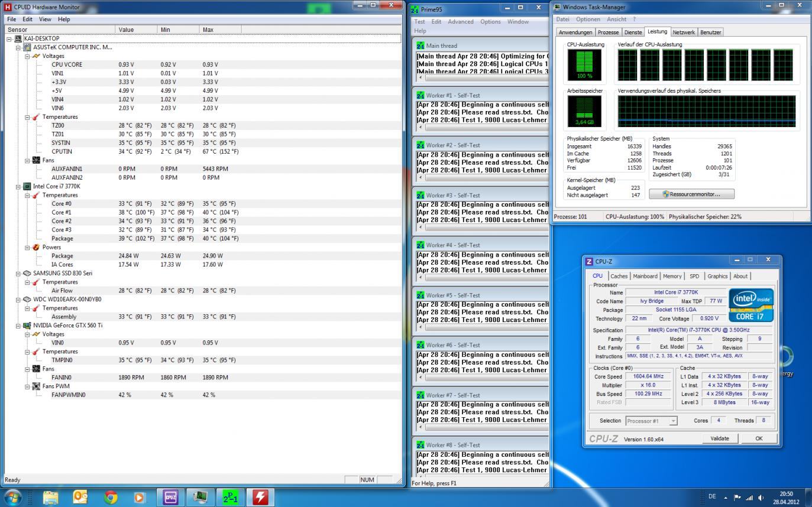Image resolution: width=812 pixels, height=507 pixels.
Task: Switch to Prozesse tab in Task Manager
Action: click(x=608, y=32)
